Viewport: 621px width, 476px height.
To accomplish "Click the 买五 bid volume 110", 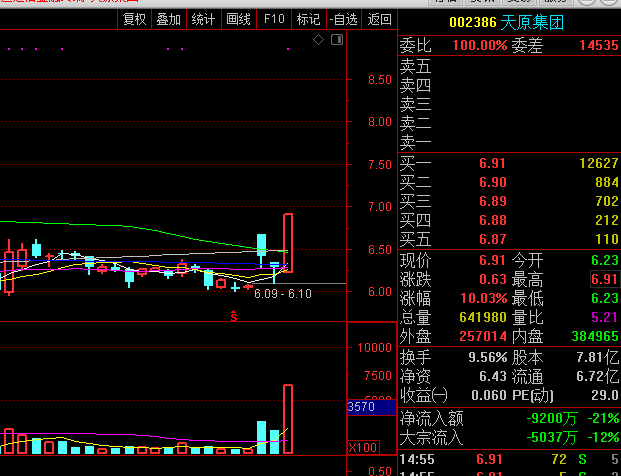I will 607,239.
